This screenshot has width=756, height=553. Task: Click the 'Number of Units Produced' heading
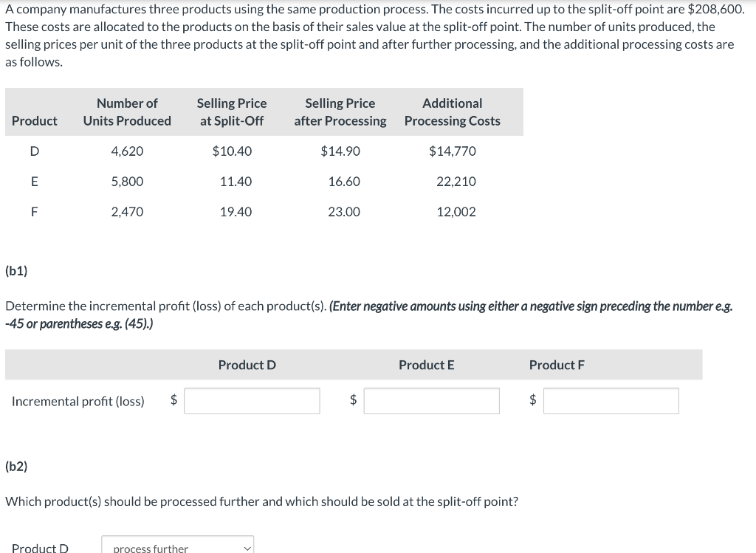pyautogui.click(x=127, y=111)
